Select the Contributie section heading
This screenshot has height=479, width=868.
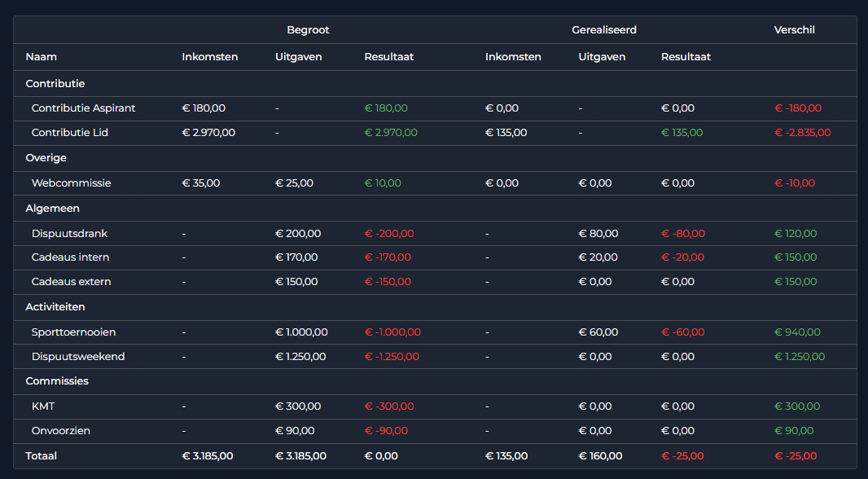coord(55,84)
